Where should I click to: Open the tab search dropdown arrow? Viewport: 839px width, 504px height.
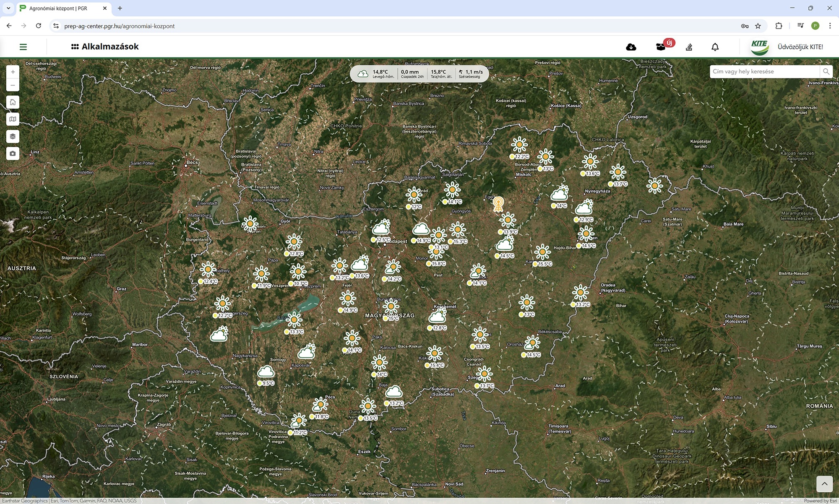click(8, 8)
